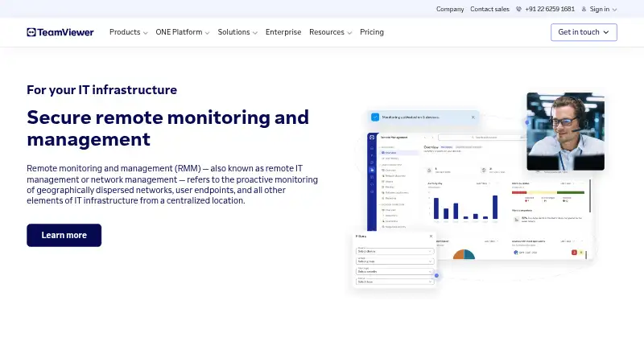The height and width of the screenshot is (354, 644).
Task: Click the TeamViewer logo
Action: click(x=60, y=32)
